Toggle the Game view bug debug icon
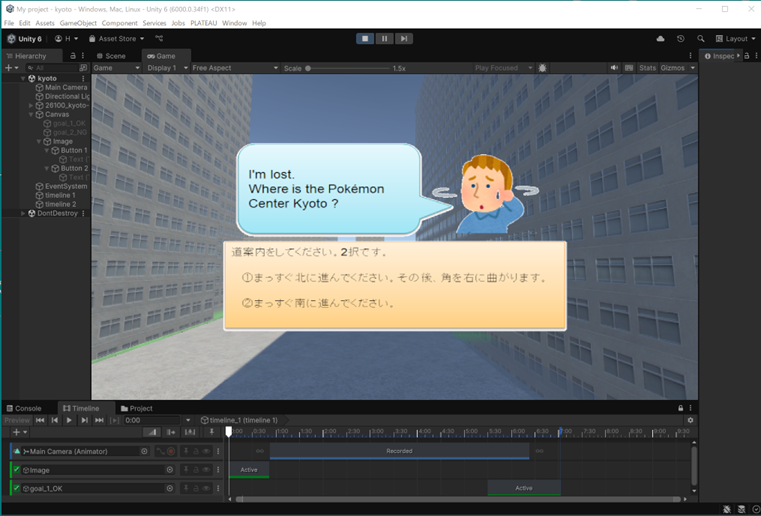 point(543,68)
